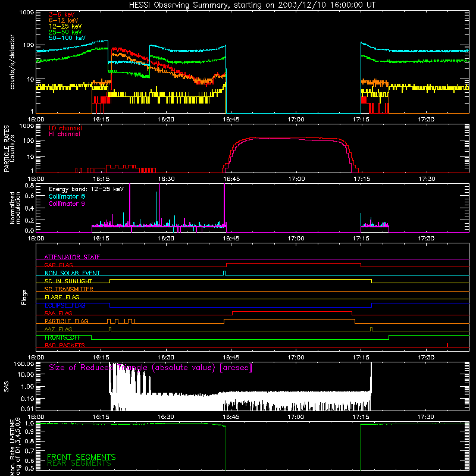Image resolution: width=476 pixels, height=476 pixels.
Task: Click the Flags axis label
Action: click(24, 297)
